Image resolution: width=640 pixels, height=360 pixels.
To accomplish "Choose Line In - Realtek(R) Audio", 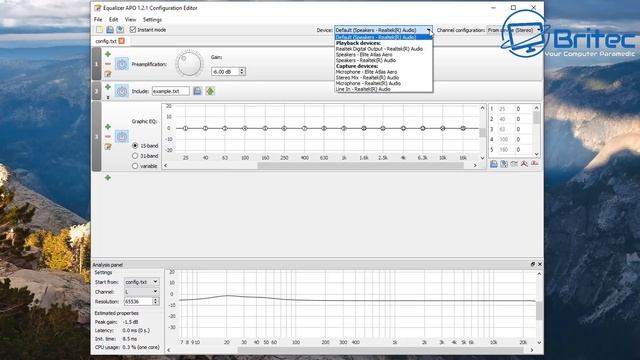I will [363, 89].
